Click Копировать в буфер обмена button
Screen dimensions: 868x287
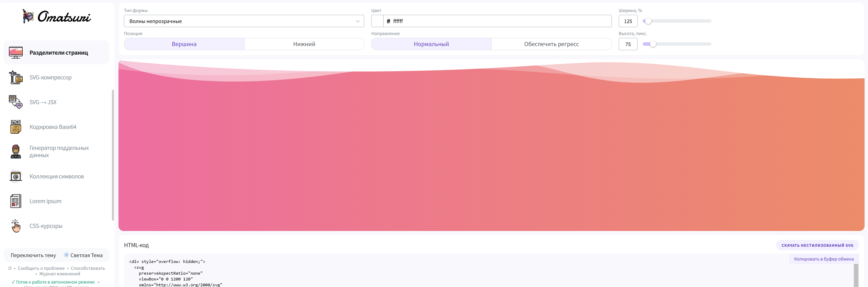point(824,259)
